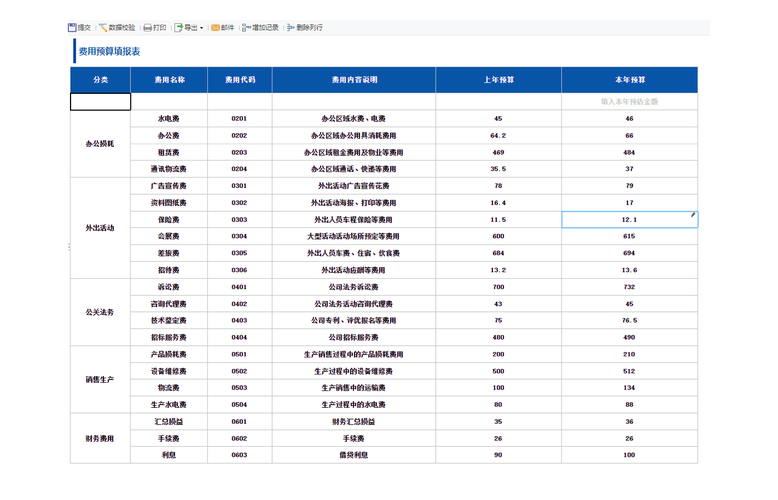The width and height of the screenshot is (778, 500).
Task: Select the empty outlined cell under 分类
Action: [x=100, y=102]
